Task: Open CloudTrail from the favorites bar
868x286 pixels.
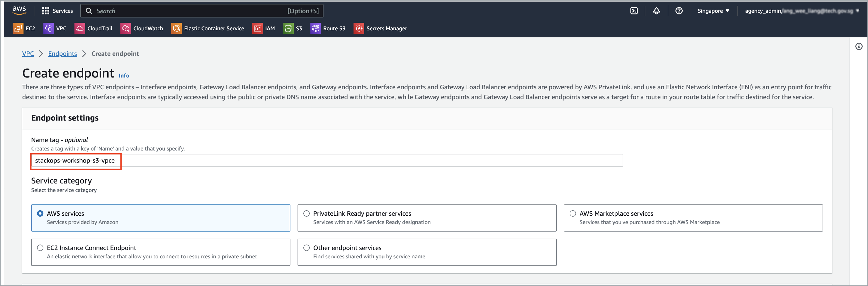Action: coord(80,28)
